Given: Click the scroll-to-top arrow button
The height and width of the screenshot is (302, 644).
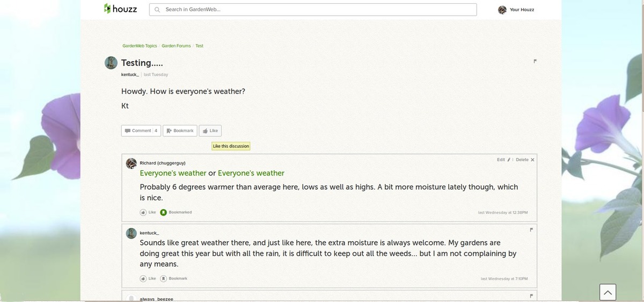Looking at the screenshot, I should (x=608, y=292).
